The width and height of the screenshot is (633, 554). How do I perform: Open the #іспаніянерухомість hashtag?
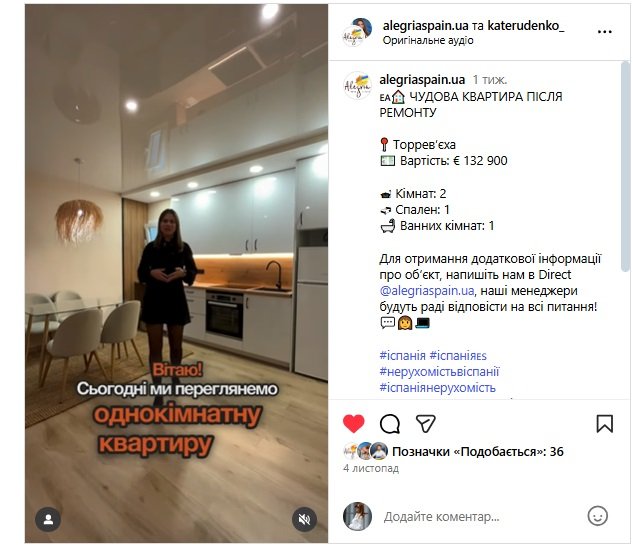[437, 388]
